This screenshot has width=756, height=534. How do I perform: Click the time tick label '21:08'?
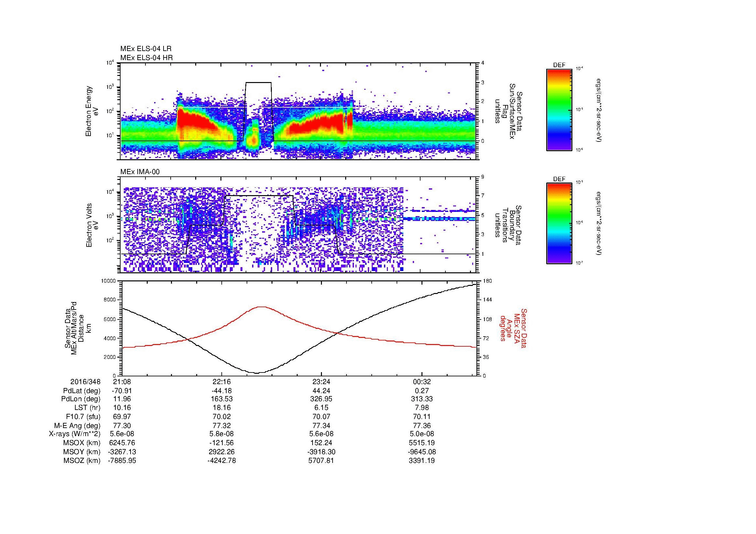[122, 382]
